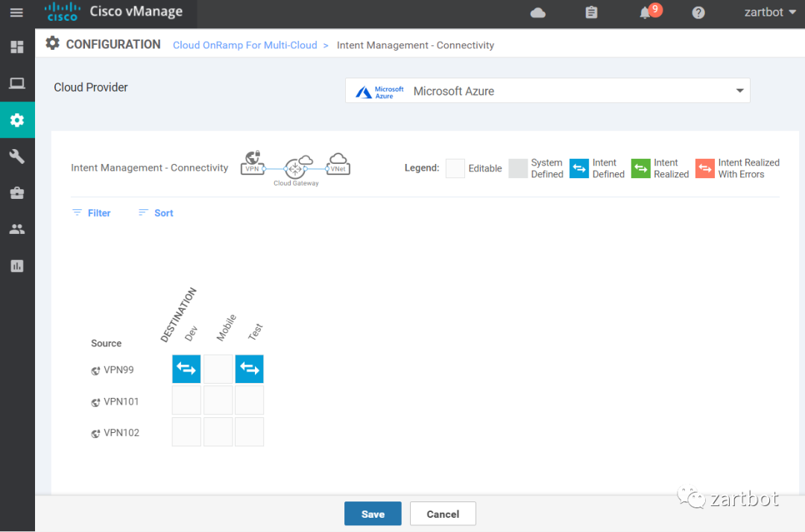Go to Cloud OnRamp For Multi-Cloud breadcrumb
This screenshot has width=805, height=532.
245,45
